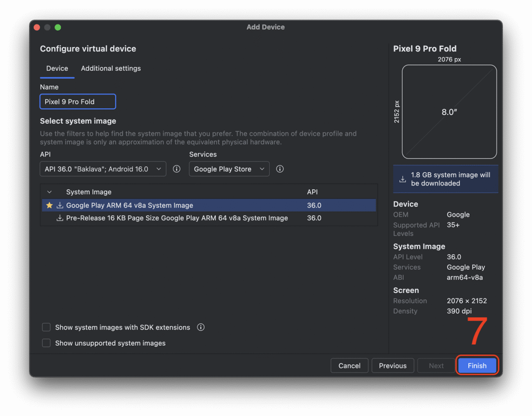Select the Device tab
This screenshot has width=532, height=416.
coord(57,69)
